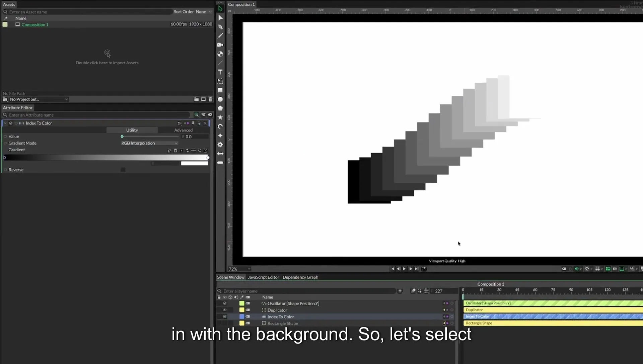This screenshot has width=643, height=364.
Task: Open the Dependency Graph tab
Action: click(300, 277)
